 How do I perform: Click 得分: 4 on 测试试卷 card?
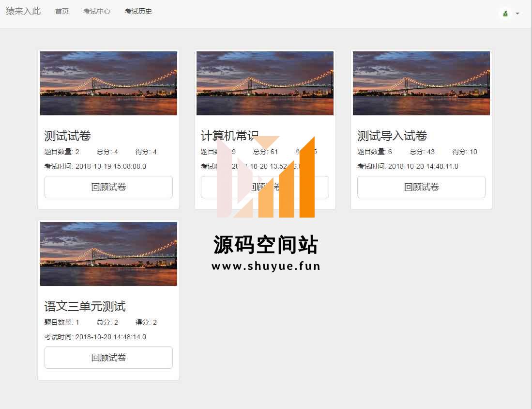pyautogui.click(x=146, y=152)
